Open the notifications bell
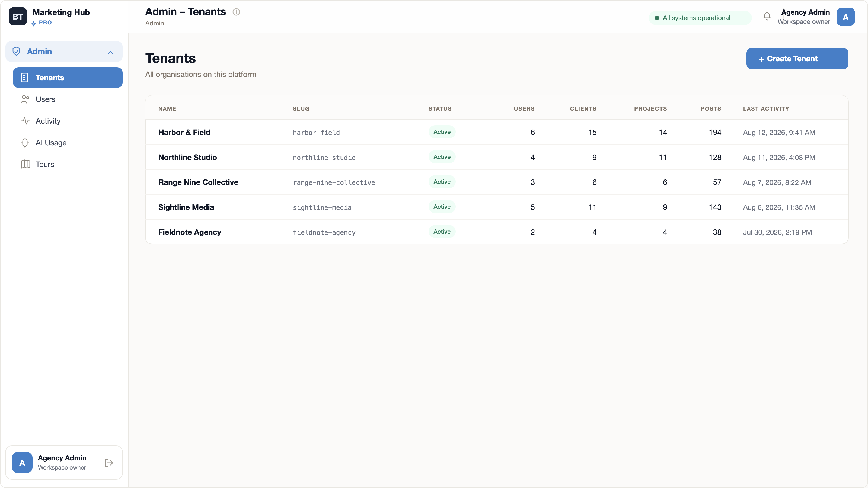Image resolution: width=868 pixels, height=488 pixels. click(x=767, y=17)
